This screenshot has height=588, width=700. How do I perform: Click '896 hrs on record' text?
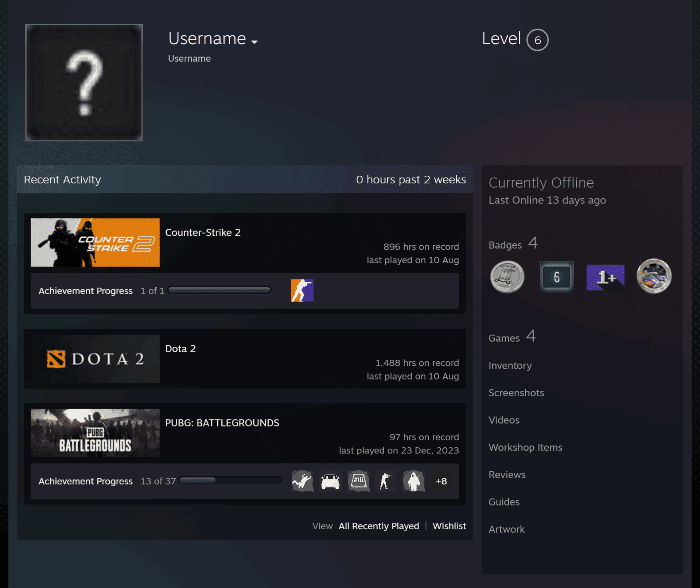coord(421,247)
